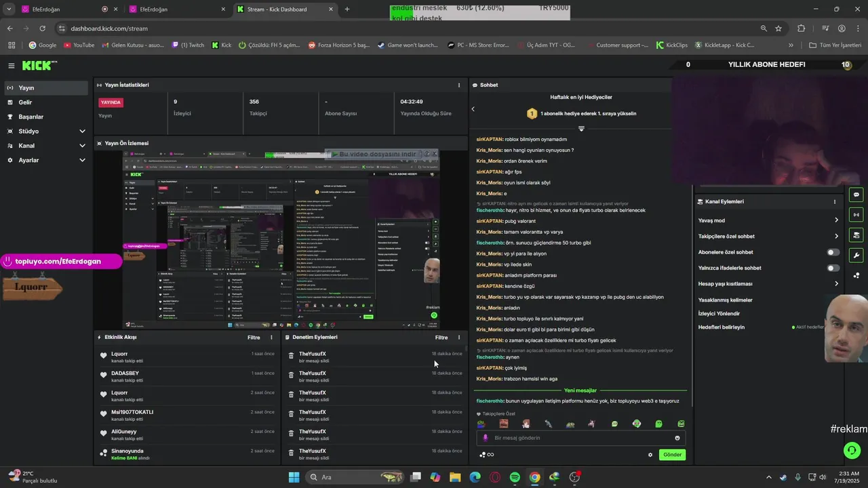Select the first frog emote in chat

coord(481,424)
